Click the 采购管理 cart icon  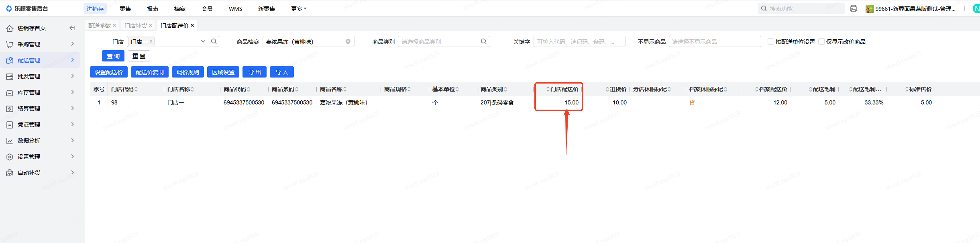tap(10, 44)
